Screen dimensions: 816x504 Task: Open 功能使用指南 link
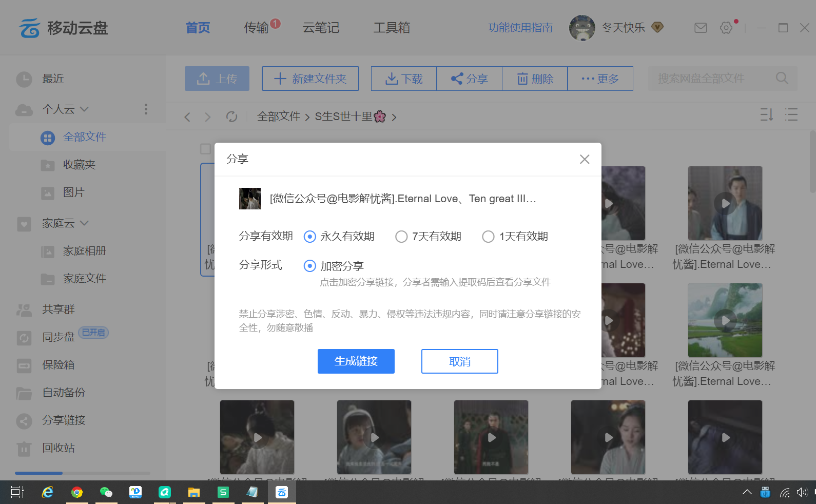[520, 28]
